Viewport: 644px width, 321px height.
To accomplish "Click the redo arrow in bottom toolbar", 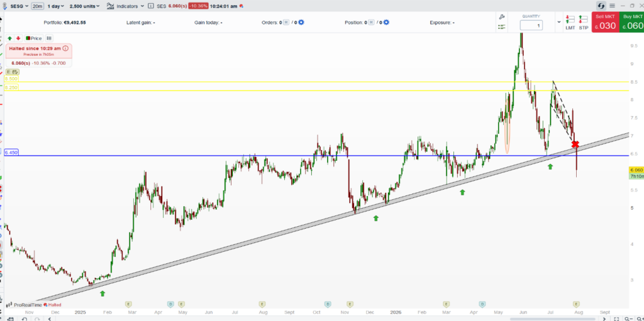I will click(37, 319).
